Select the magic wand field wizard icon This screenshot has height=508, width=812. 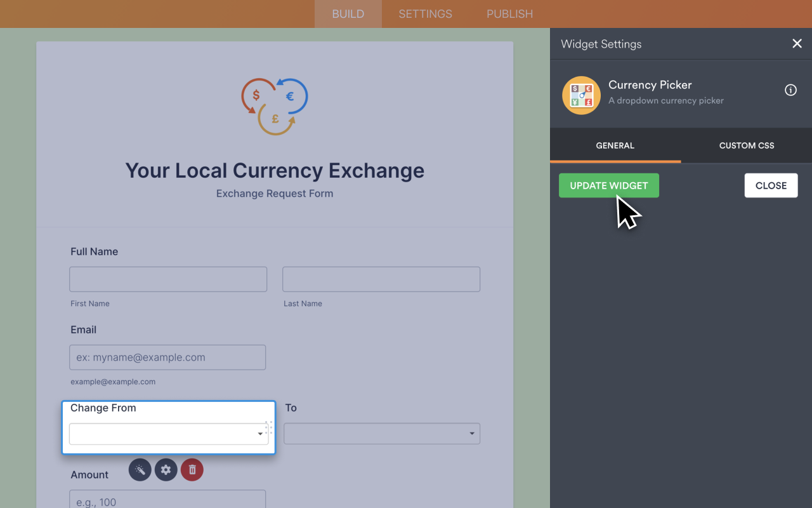(x=140, y=470)
